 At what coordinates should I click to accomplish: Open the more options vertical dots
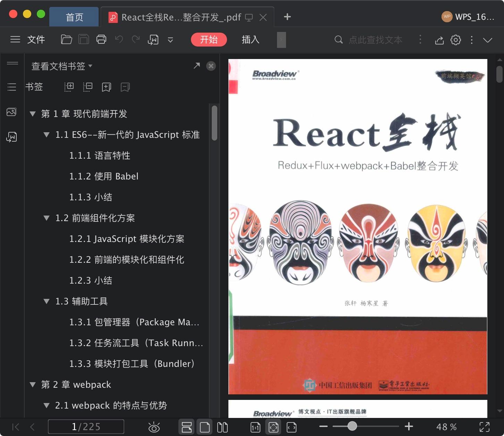coord(471,40)
